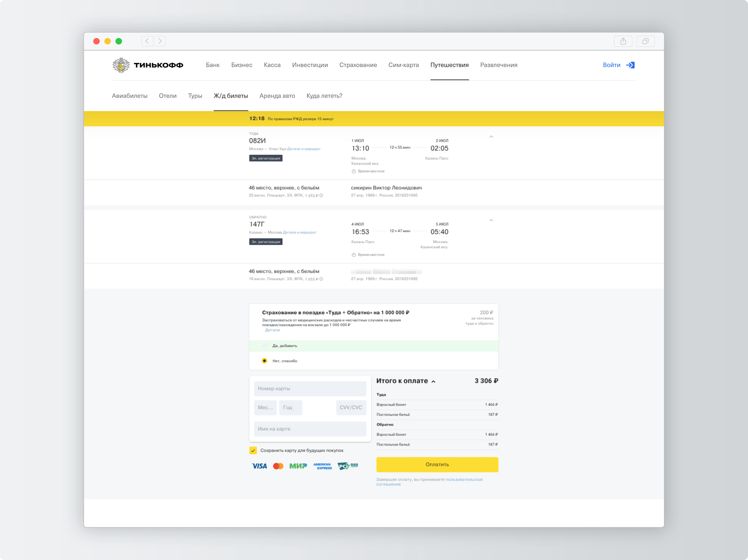The width and height of the screenshot is (748, 560).
Task: Open the Ж/д билеты tab
Action: [231, 96]
